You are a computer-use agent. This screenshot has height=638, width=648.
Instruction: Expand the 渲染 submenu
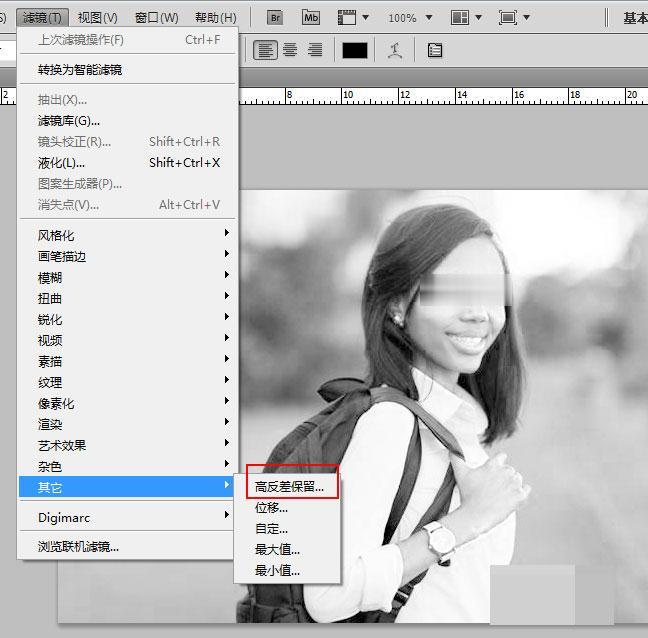[x=127, y=424]
